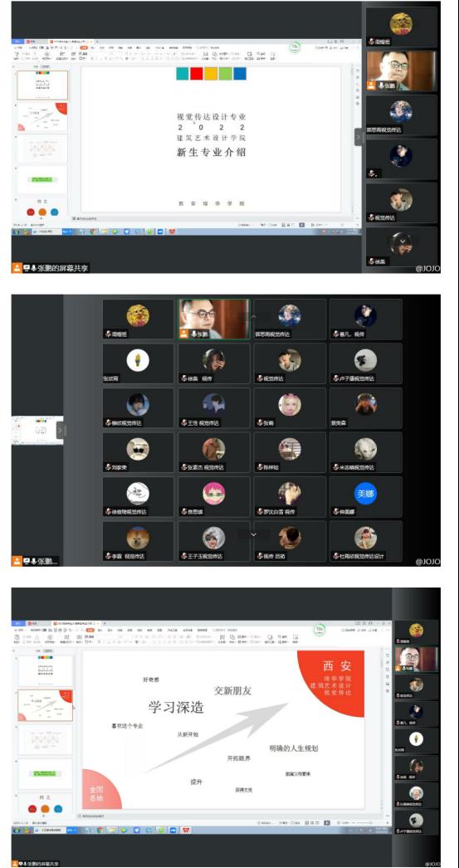This screenshot has width=459, height=868.
Task: Select 张鹏's live video tile in gallery view
Action: click(213, 319)
